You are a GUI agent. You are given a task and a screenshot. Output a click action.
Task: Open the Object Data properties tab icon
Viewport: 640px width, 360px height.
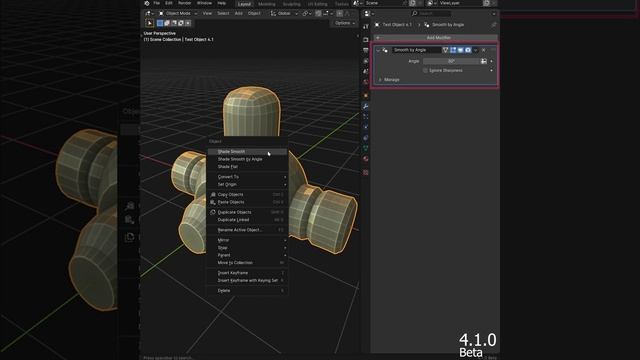(x=366, y=148)
